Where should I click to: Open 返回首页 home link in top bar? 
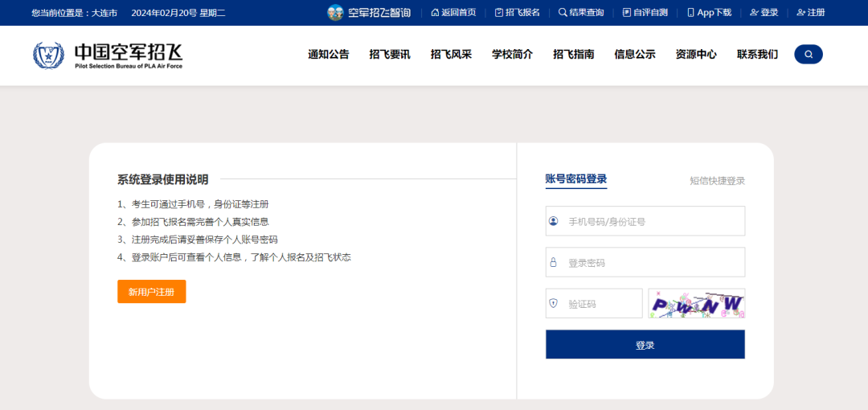(453, 12)
